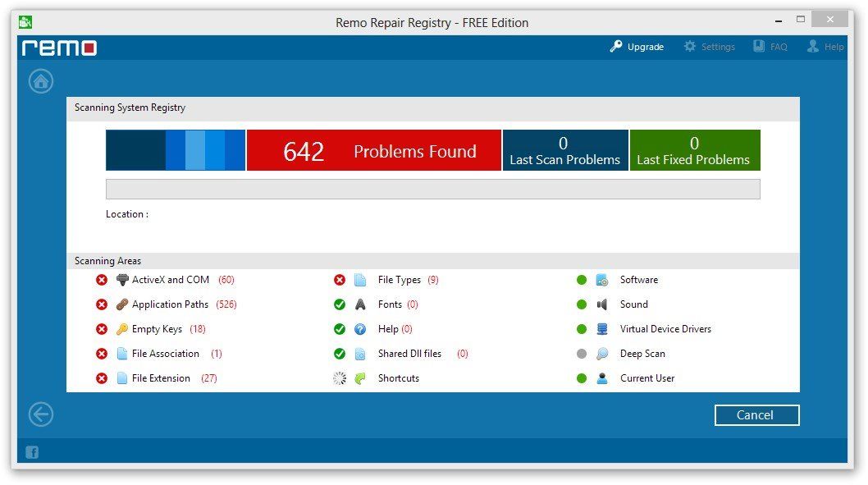Minimize the Remo Repair Registry window

pos(779,20)
